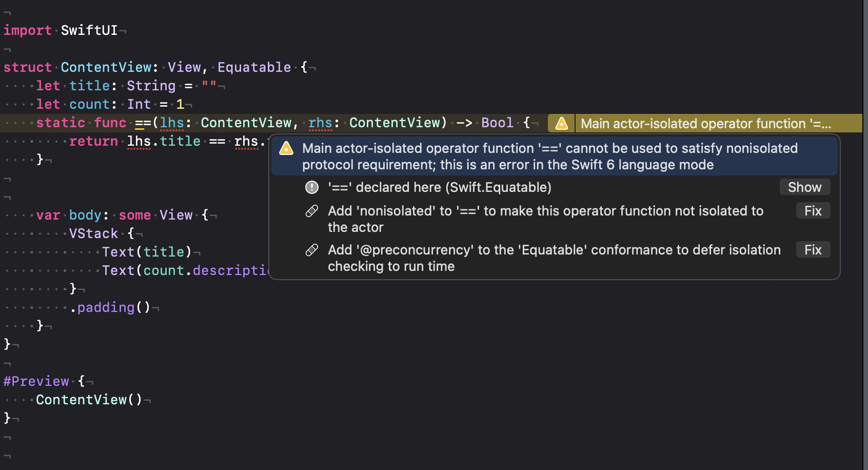868x470 pixels.
Task: Click the info icon beside '==' declared here
Action: pyautogui.click(x=312, y=187)
